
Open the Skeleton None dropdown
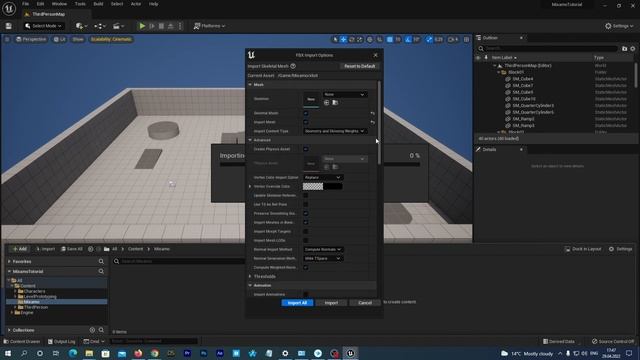344,94
